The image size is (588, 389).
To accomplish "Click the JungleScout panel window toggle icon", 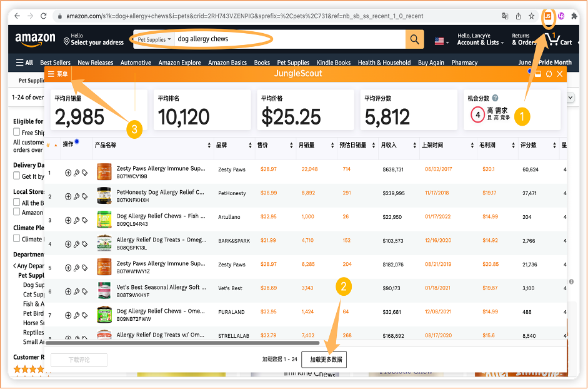I will coord(538,74).
